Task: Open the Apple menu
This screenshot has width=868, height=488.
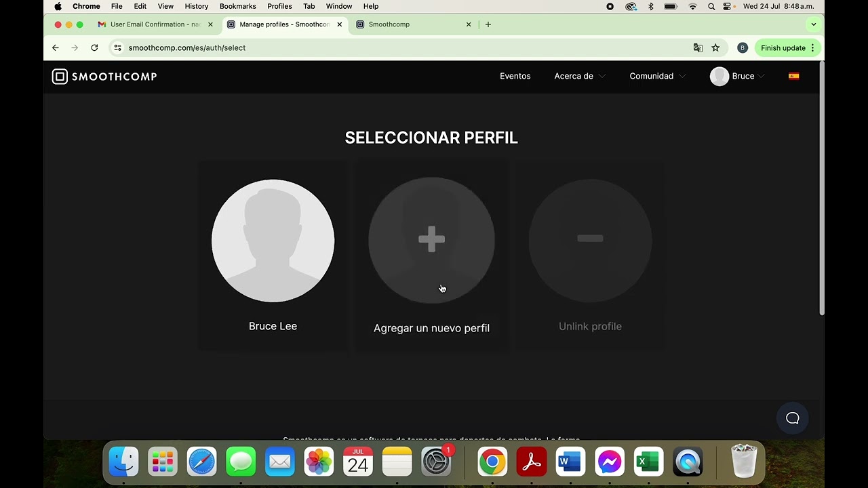Action: pos(58,6)
